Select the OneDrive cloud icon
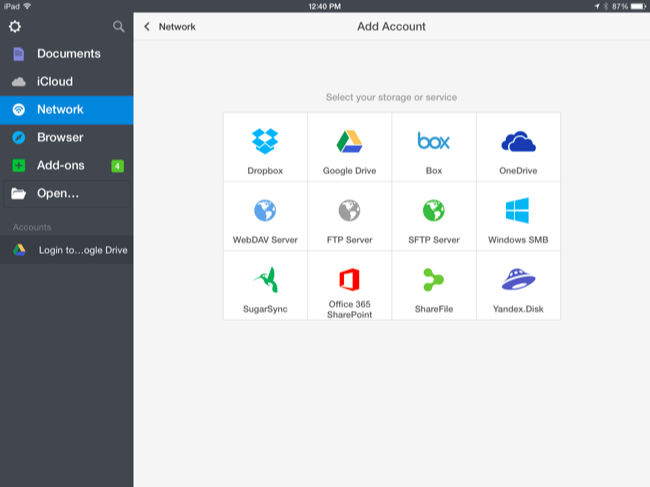The height and width of the screenshot is (487, 650). click(518, 142)
